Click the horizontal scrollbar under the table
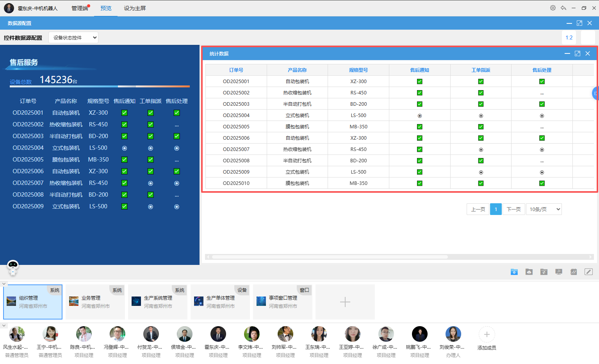Screen dimensions: 599x364 pyautogui.click(x=330, y=257)
